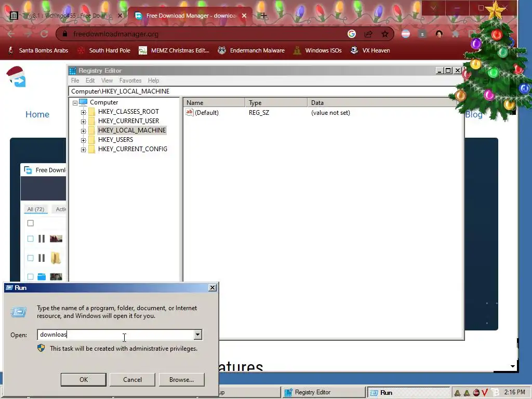
Task: Expand HKEY_CURRENT_CONFIG key
Action: (84, 149)
